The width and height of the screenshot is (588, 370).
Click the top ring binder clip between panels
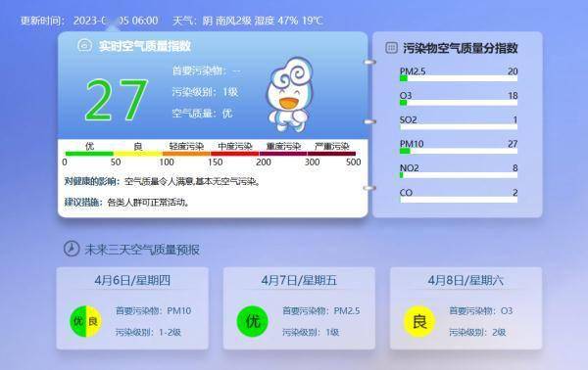[370, 62]
